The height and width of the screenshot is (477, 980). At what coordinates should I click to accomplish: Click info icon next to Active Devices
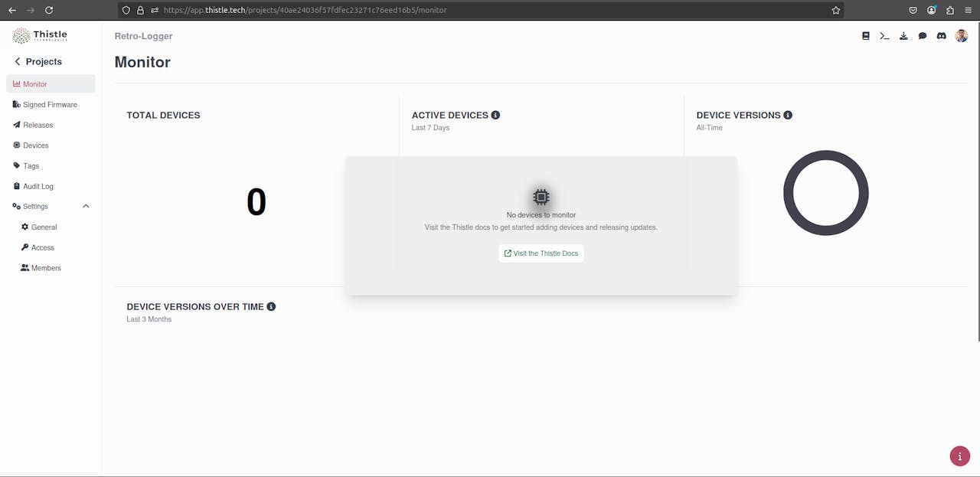click(495, 115)
